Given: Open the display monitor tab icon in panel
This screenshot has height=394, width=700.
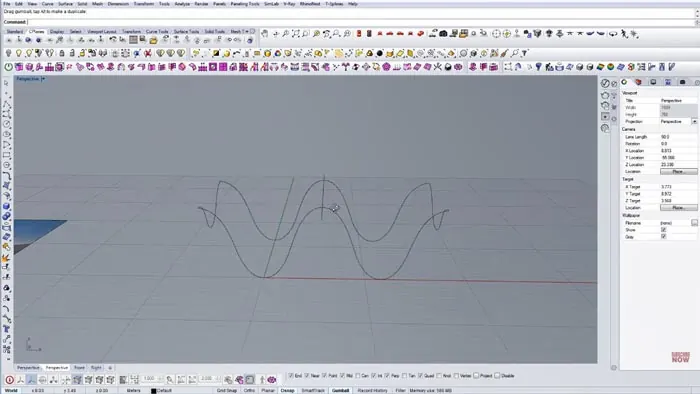Looking at the screenshot, I should (653, 82).
